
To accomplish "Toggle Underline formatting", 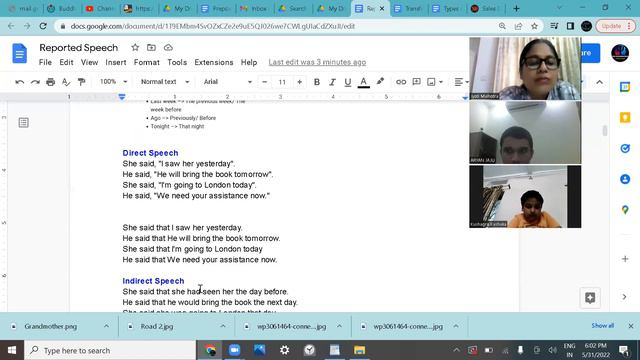I will pos(348,82).
